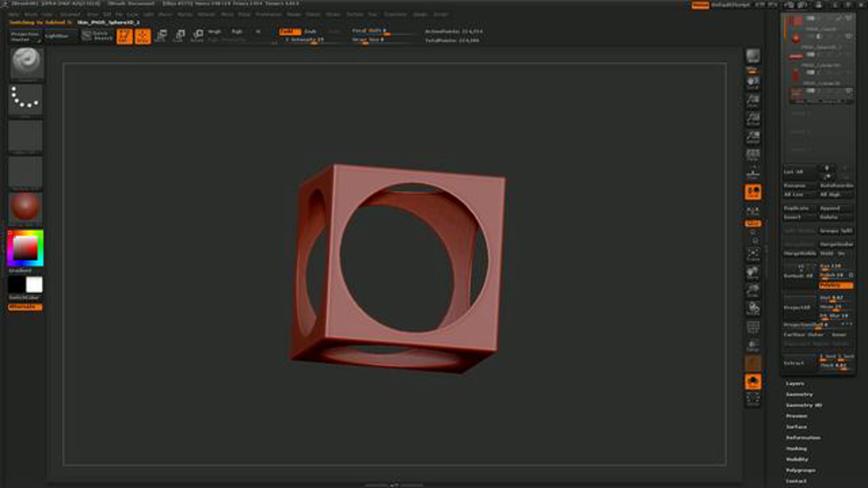Expand the Geometry sub-palette
This screenshot has width=868, height=488.
pos(799,394)
